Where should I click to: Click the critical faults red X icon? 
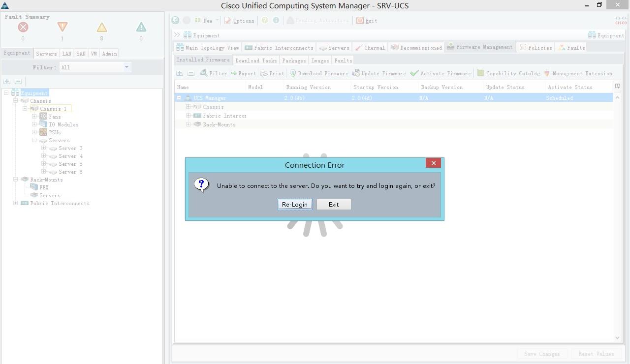click(x=23, y=27)
